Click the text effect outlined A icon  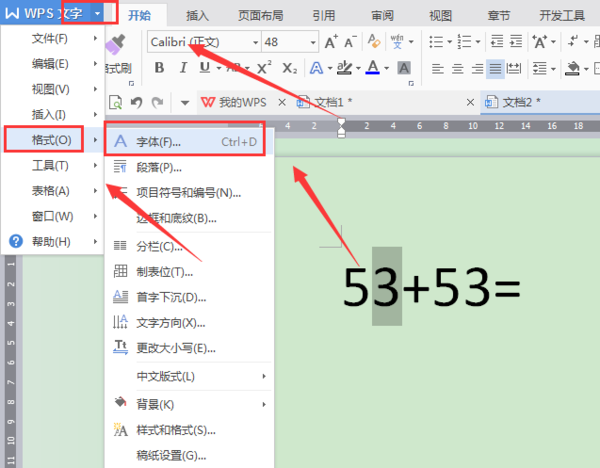316,68
